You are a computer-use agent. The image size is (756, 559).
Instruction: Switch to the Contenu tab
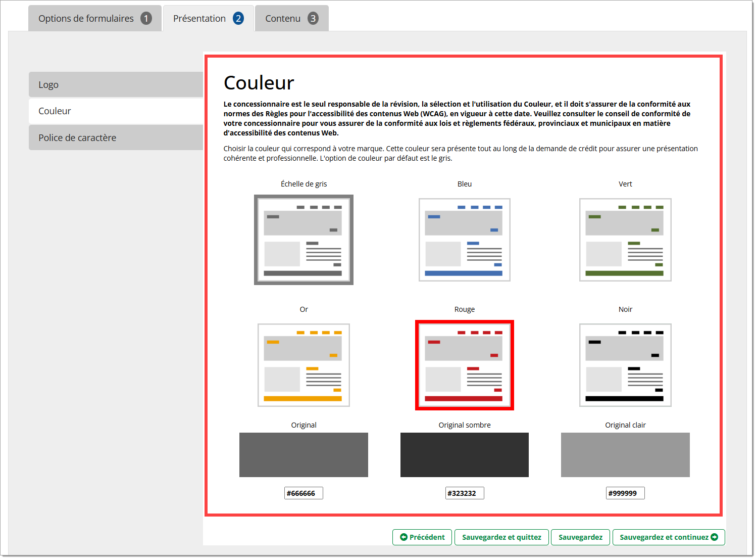tap(291, 19)
